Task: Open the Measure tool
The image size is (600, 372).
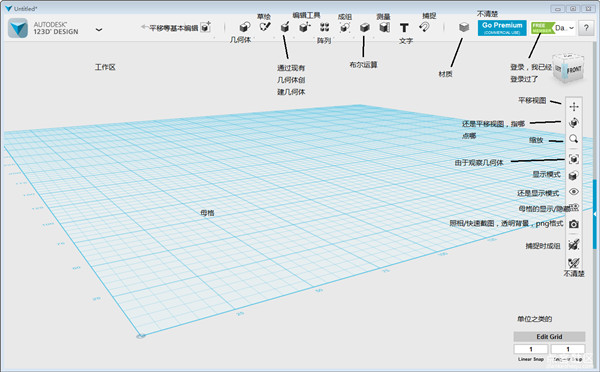Action: pyautogui.click(x=385, y=27)
